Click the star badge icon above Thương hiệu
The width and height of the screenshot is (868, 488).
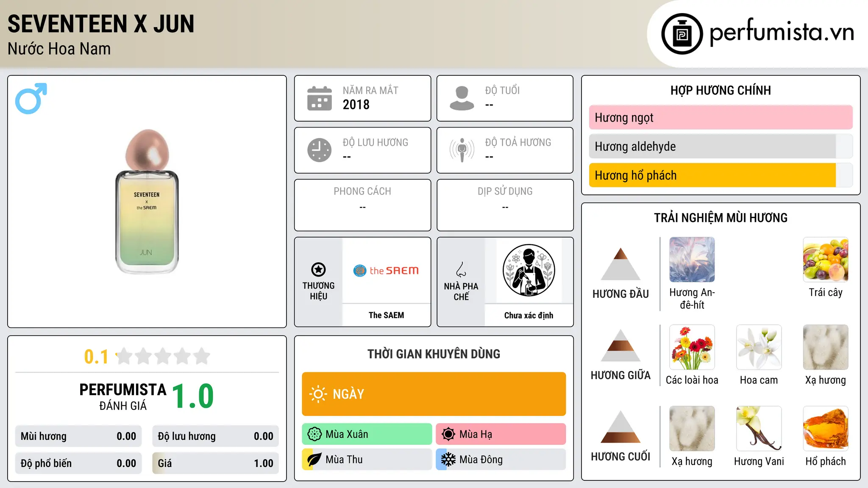318,269
